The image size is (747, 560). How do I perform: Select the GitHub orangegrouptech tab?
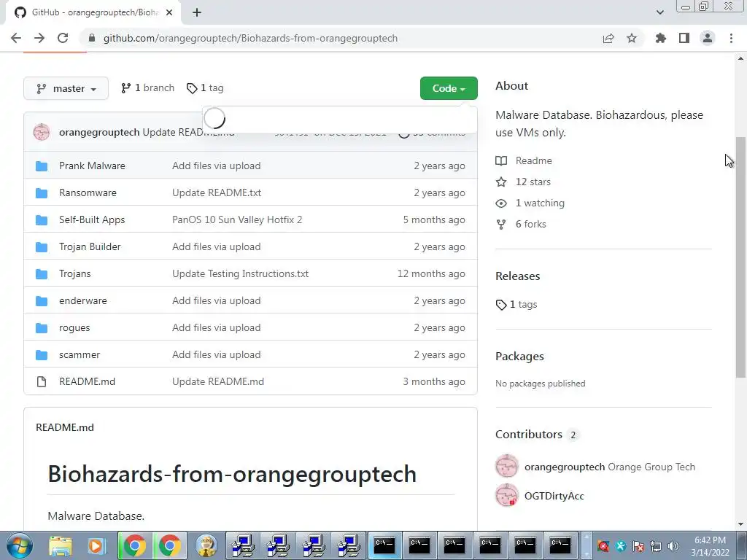pos(94,12)
